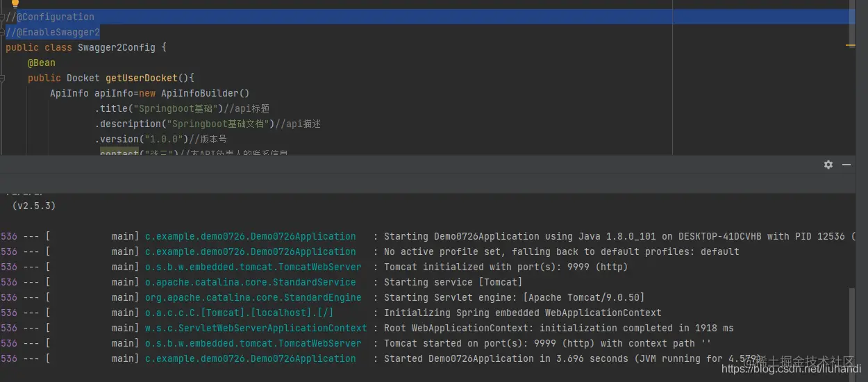Click the "1.0.0" version string
This screenshot has height=382, width=868.
pos(164,139)
